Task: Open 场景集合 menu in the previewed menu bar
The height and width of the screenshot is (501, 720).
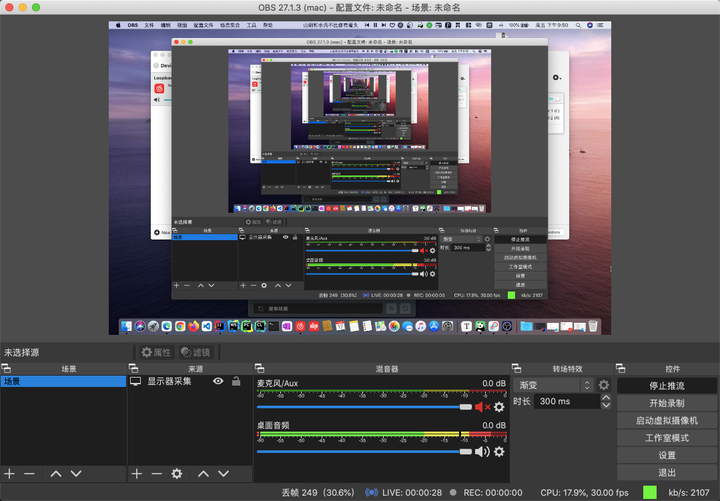Action: pyautogui.click(x=230, y=25)
